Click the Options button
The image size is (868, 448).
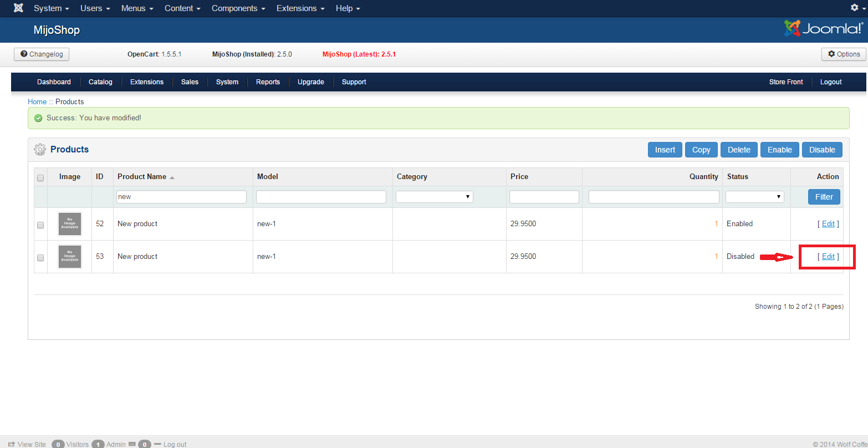pos(844,54)
